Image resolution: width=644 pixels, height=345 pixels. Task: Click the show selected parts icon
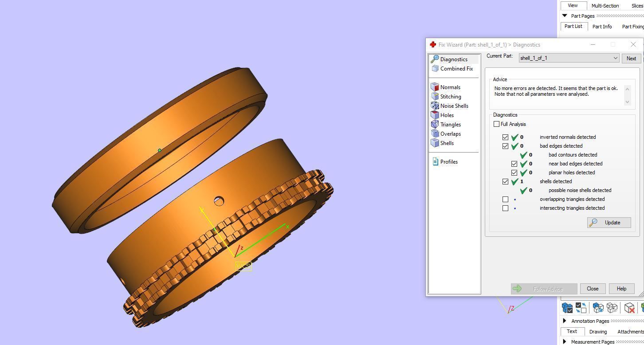point(598,307)
